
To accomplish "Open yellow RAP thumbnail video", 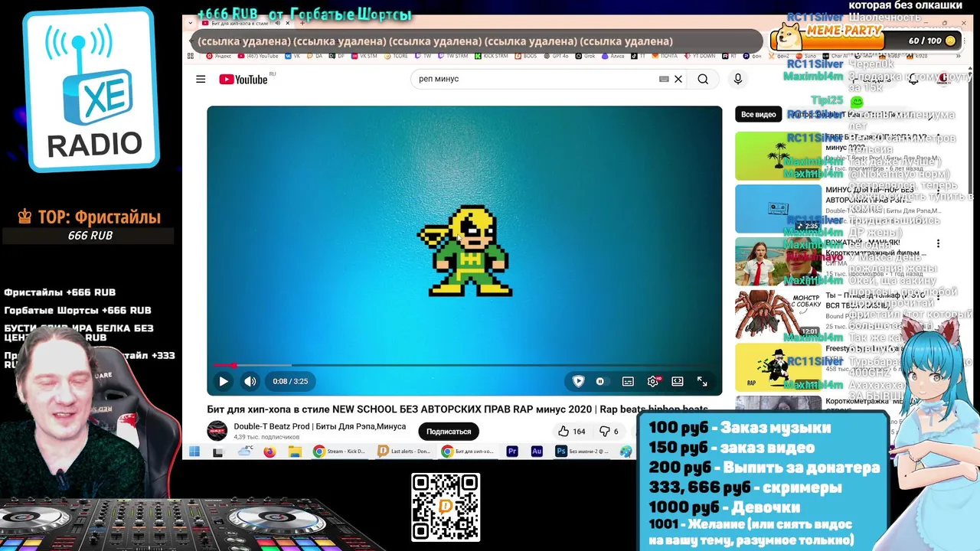I will [778, 367].
